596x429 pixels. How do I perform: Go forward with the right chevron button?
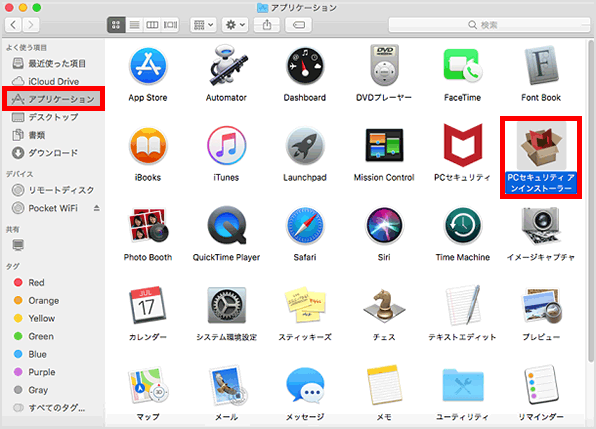[x=31, y=25]
